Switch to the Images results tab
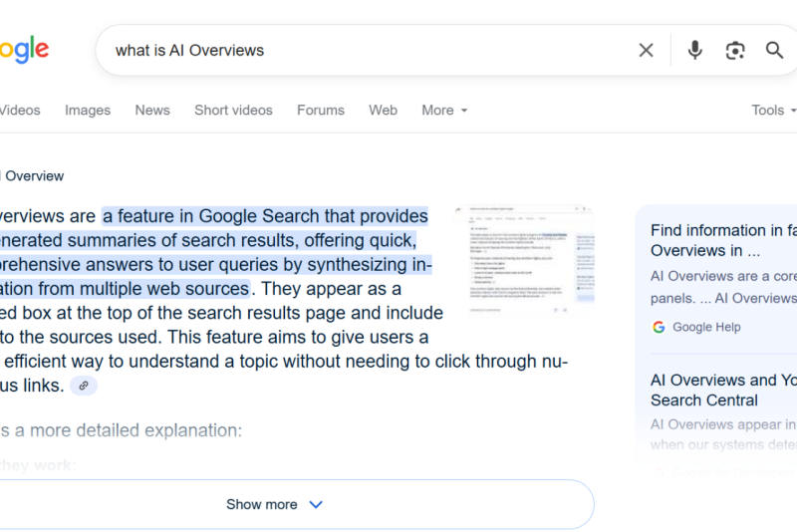This screenshot has width=797, height=532. click(x=88, y=111)
